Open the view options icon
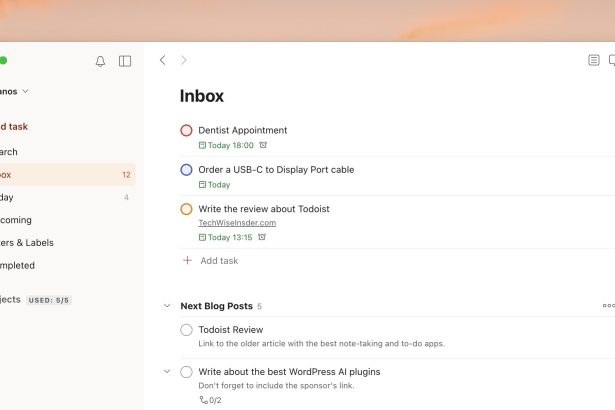The height and width of the screenshot is (410, 615). click(593, 60)
